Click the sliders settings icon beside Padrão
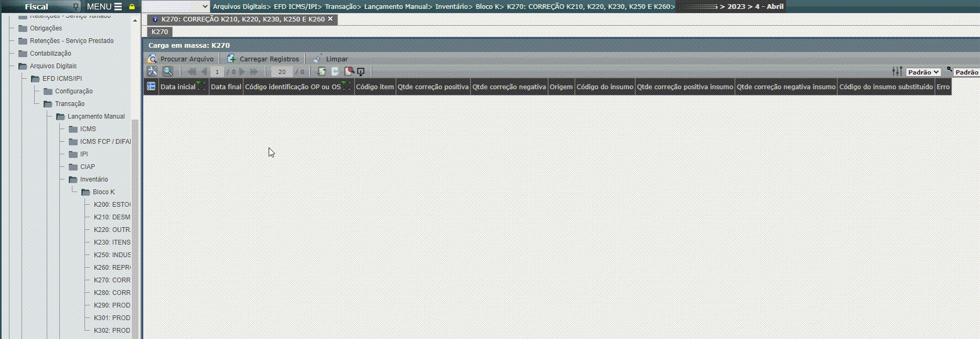This screenshot has width=980, height=339. tap(897, 72)
